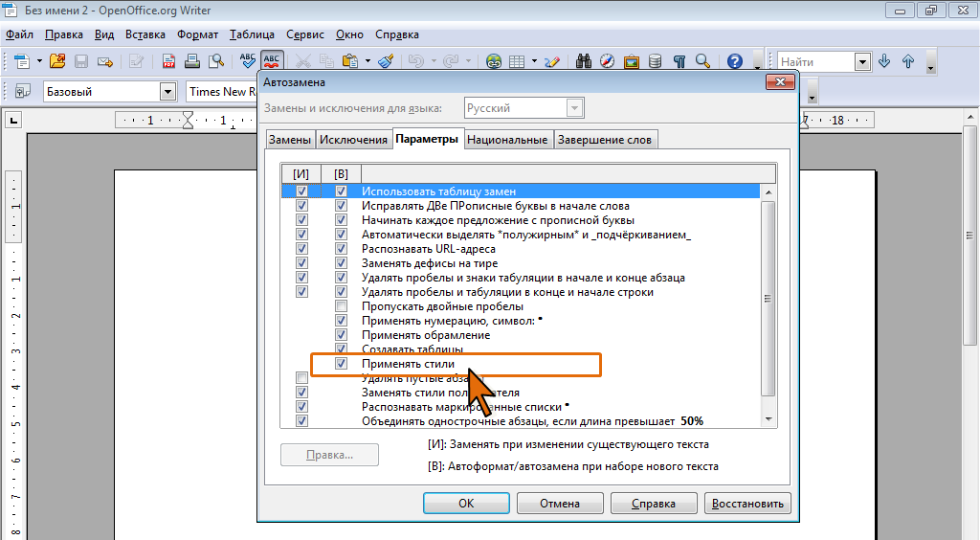The height and width of the screenshot is (540, 980).
Task: Activate Format Paintbrush tool
Action: tap(387, 61)
